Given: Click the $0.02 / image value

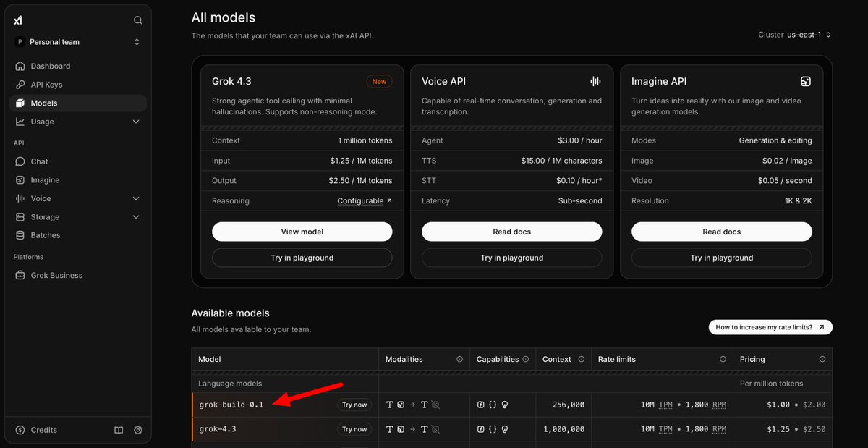Looking at the screenshot, I should [x=787, y=161].
